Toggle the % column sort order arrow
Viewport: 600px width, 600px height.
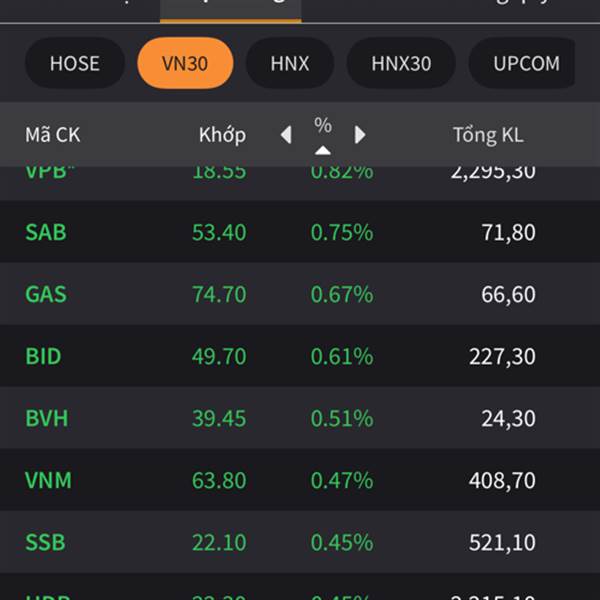click(323, 150)
